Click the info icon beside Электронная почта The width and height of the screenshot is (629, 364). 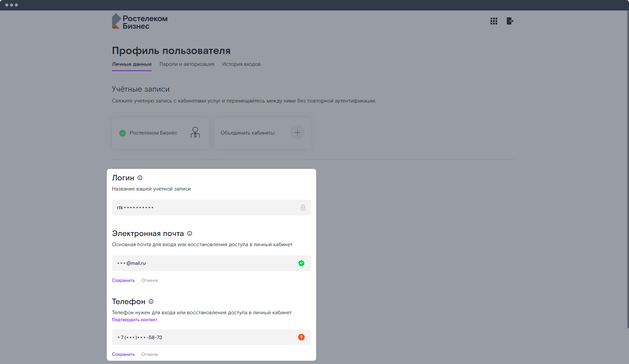[x=190, y=233]
